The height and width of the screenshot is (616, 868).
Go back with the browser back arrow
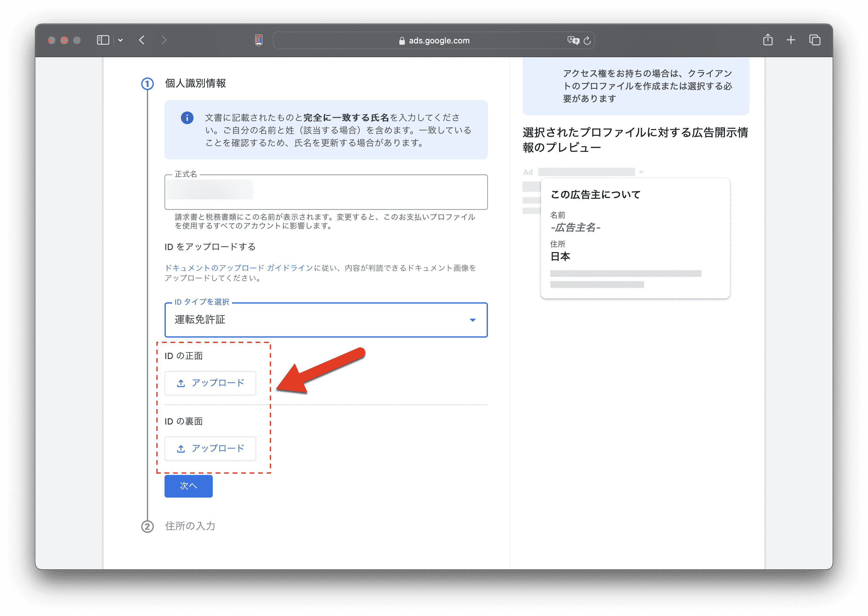click(142, 40)
